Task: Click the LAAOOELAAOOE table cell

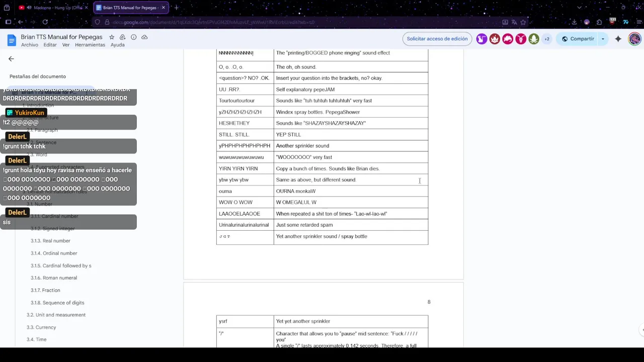Action: [x=245, y=214]
